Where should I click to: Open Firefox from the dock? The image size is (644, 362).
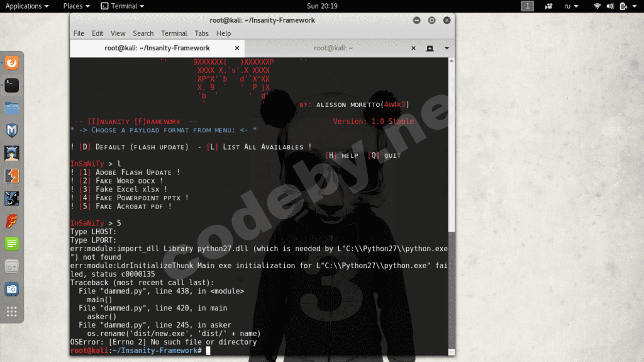[x=11, y=63]
